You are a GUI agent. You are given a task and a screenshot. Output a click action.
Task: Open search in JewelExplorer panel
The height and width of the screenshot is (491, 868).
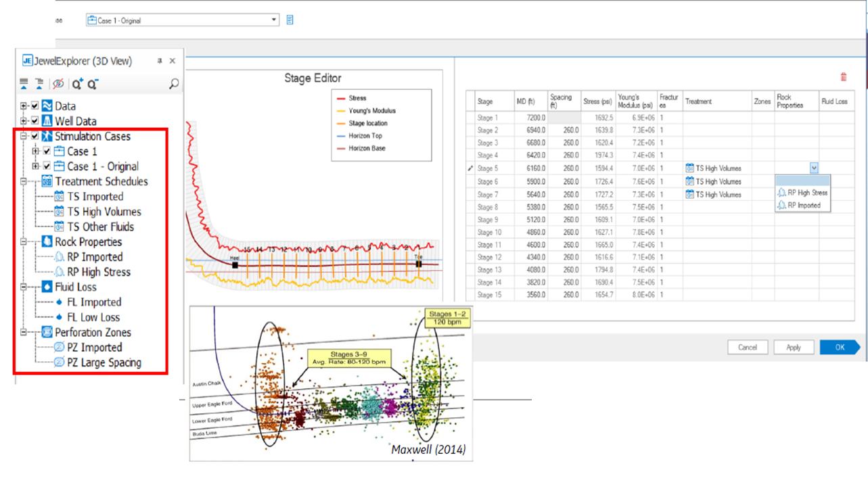pyautogui.click(x=174, y=84)
